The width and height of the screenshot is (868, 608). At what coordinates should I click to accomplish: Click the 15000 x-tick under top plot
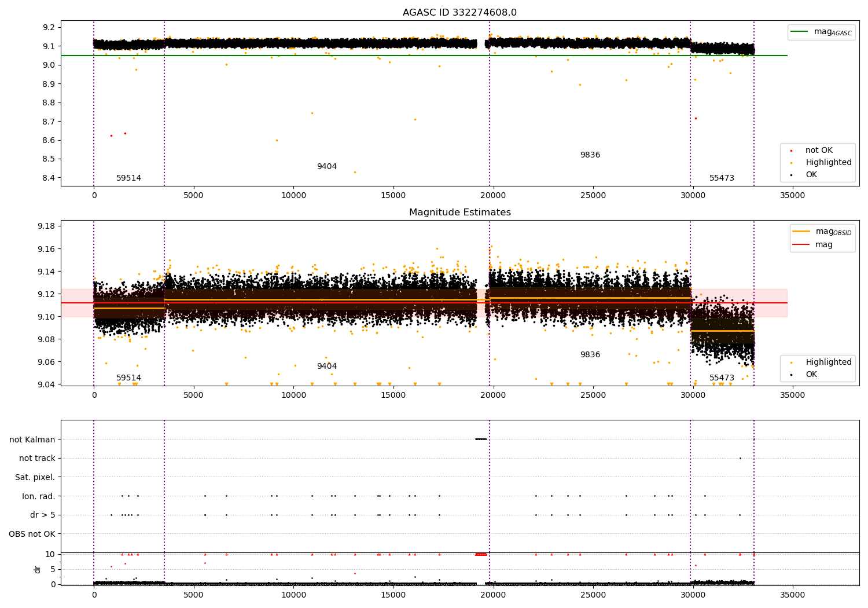(x=393, y=196)
